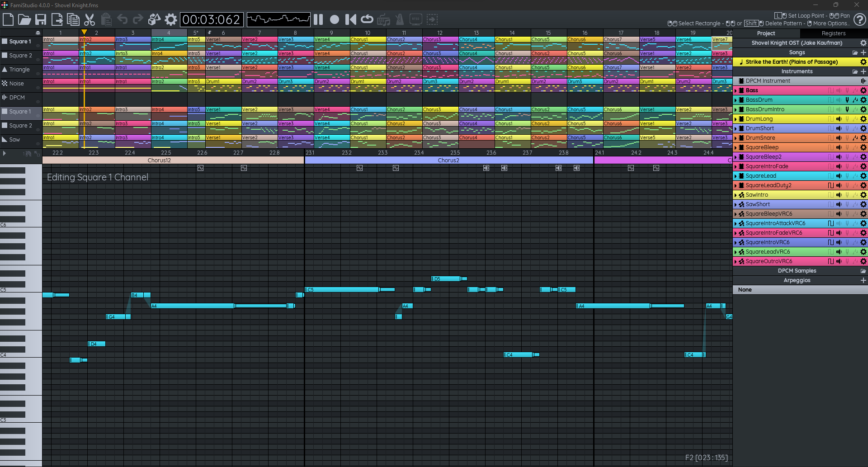The height and width of the screenshot is (467, 868).
Task: Import songs using the Songs folder icon
Action: [x=855, y=52]
